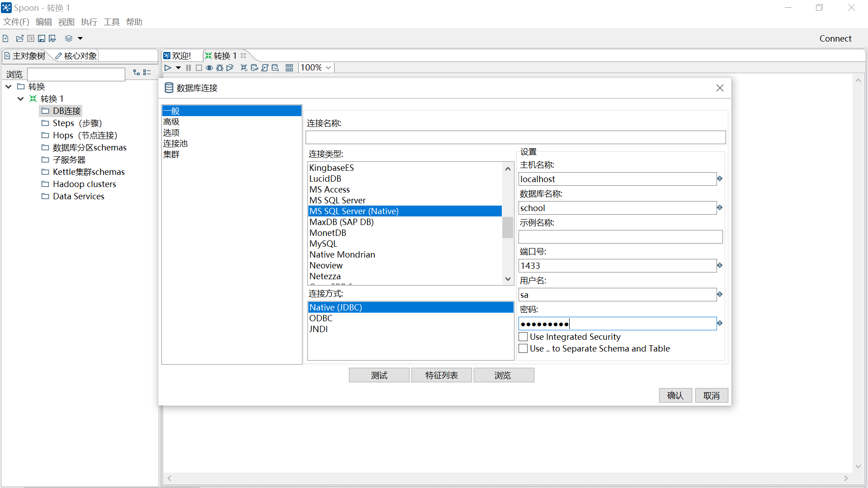
Task: Open the run options dropdown arrow
Action: click(177, 67)
